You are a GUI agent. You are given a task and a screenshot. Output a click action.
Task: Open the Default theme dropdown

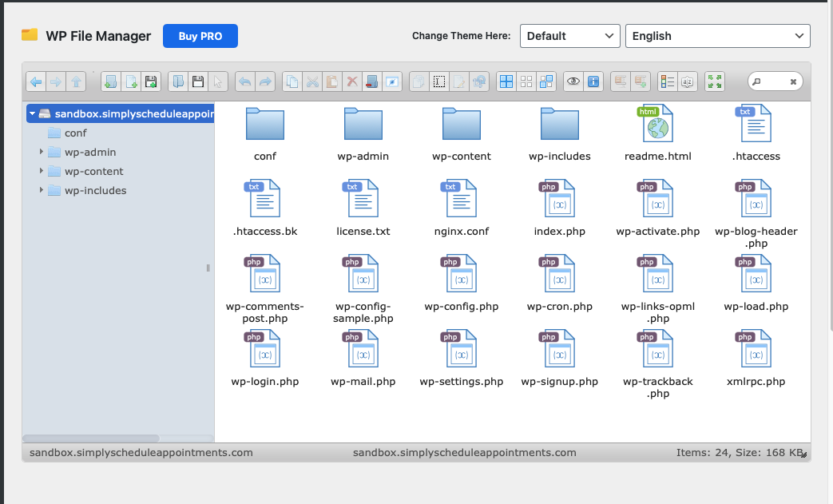click(x=569, y=36)
